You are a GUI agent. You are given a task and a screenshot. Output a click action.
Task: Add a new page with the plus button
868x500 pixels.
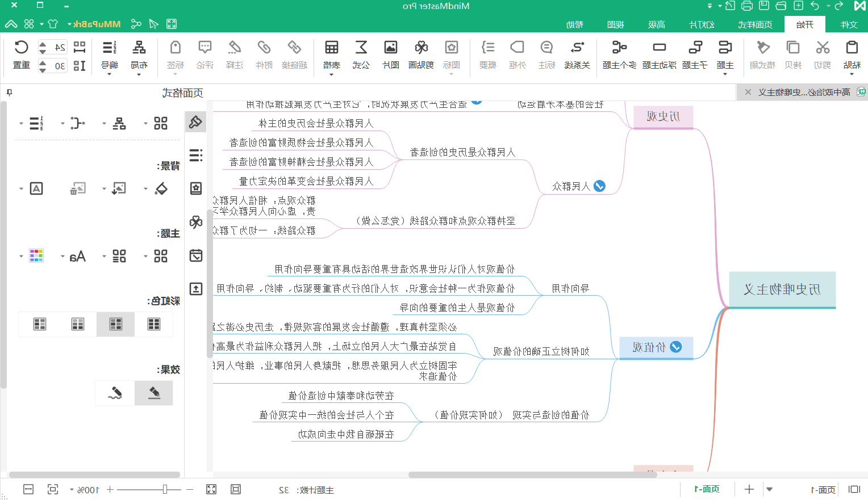click(749, 489)
